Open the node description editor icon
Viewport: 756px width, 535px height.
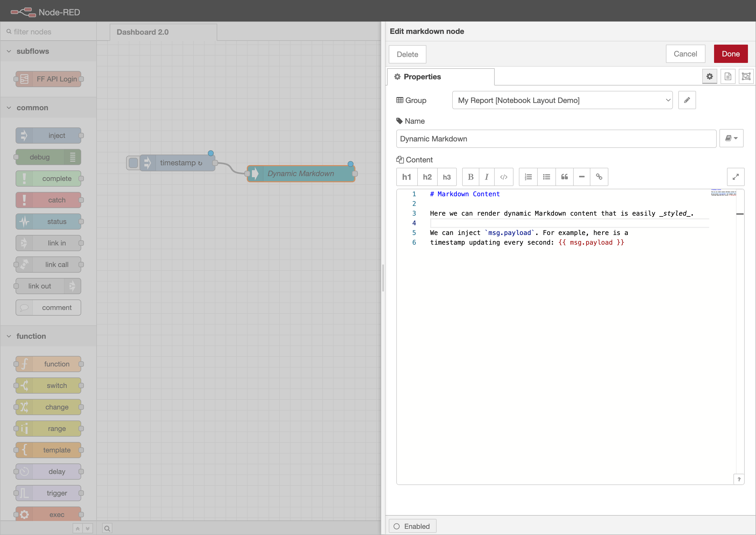[728, 76]
